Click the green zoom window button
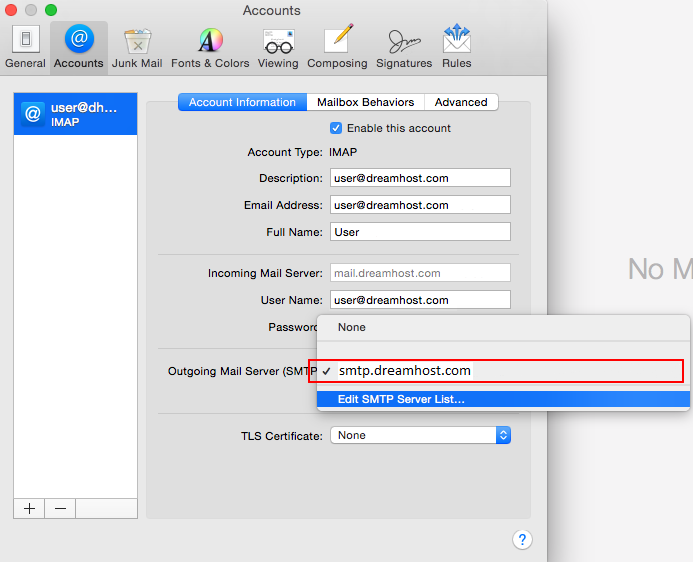693x562 pixels. pos(51,10)
